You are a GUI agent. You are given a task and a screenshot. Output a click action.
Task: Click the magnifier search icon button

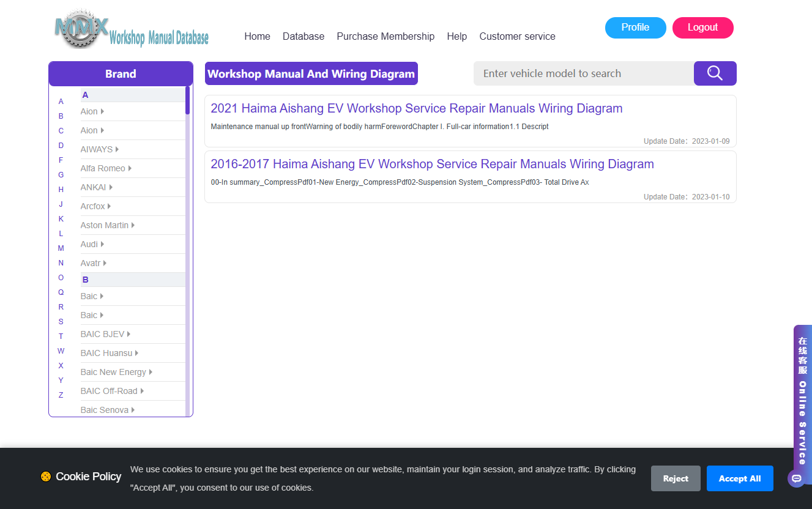715,73
